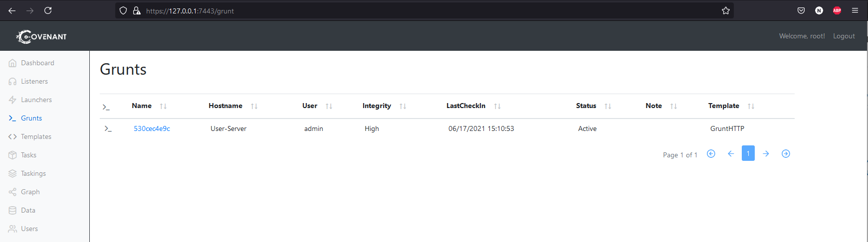Click the Page 1 of 1 label
This screenshot has height=242, width=868.
click(680, 155)
